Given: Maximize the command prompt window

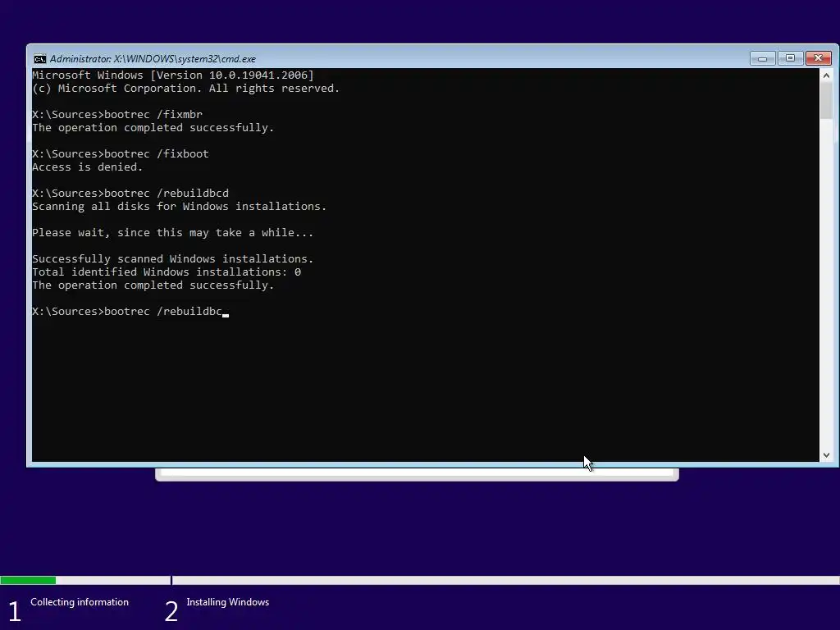Looking at the screenshot, I should (790, 58).
